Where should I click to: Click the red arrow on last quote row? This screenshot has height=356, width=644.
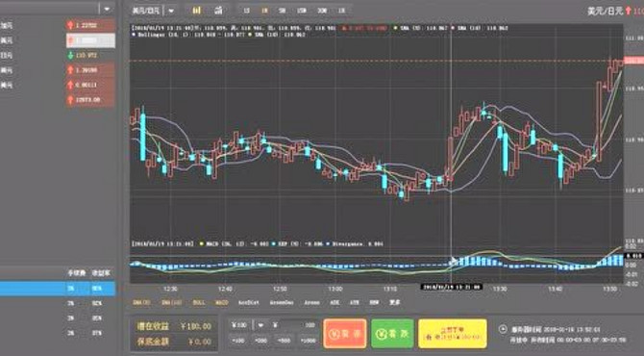pyautogui.click(x=70, y=100)
